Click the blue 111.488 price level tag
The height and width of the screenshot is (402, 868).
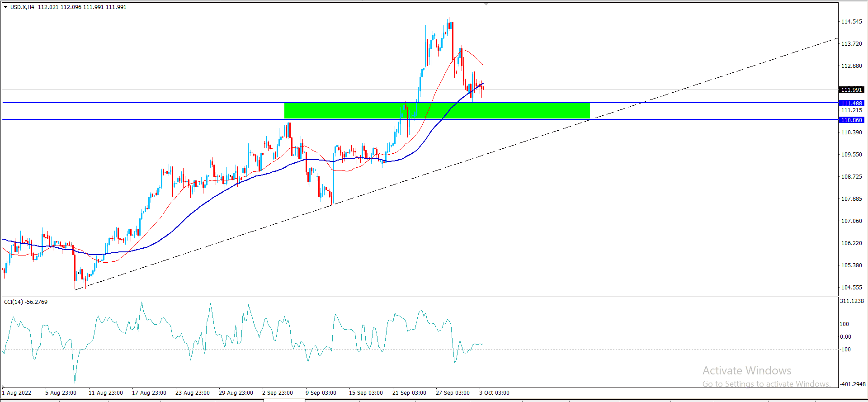click(851, 104)
